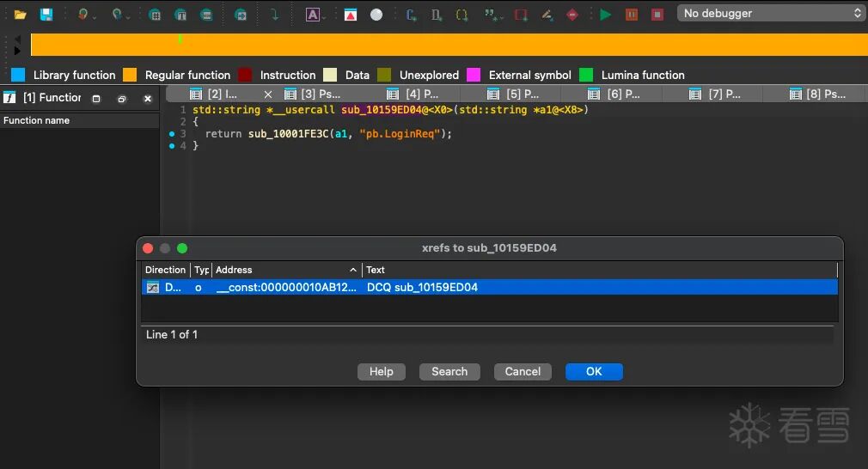Image resolution: width=868 pixels, height=469 pixels.
Task: Open the No debugger selection dropdown
Action: coord(773,13)
